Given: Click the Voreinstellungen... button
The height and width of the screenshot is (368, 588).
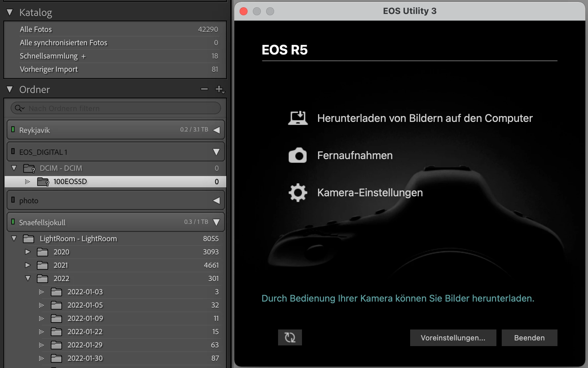Looking at the screenshot, I should pyautogui.click(x=453, y=338).
